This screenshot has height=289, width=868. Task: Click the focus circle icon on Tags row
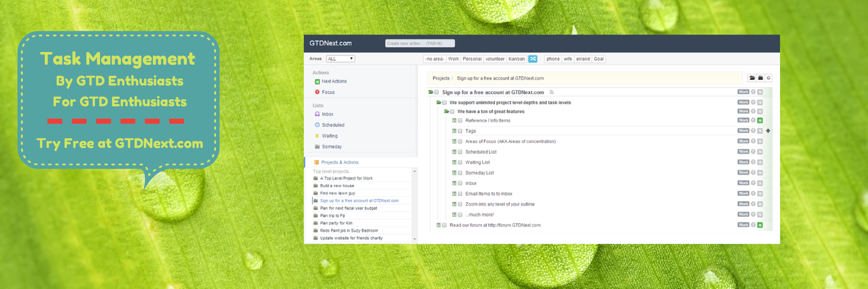(x=753, y=131)
